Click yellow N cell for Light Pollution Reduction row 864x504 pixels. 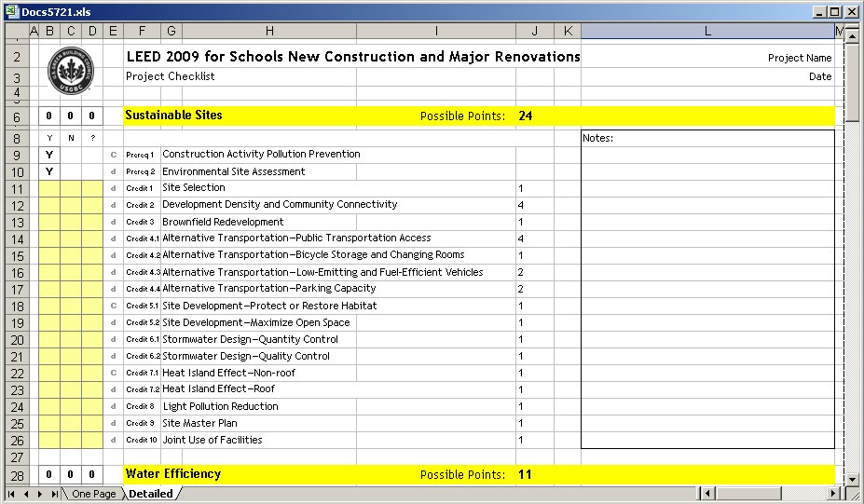[71, 406]
